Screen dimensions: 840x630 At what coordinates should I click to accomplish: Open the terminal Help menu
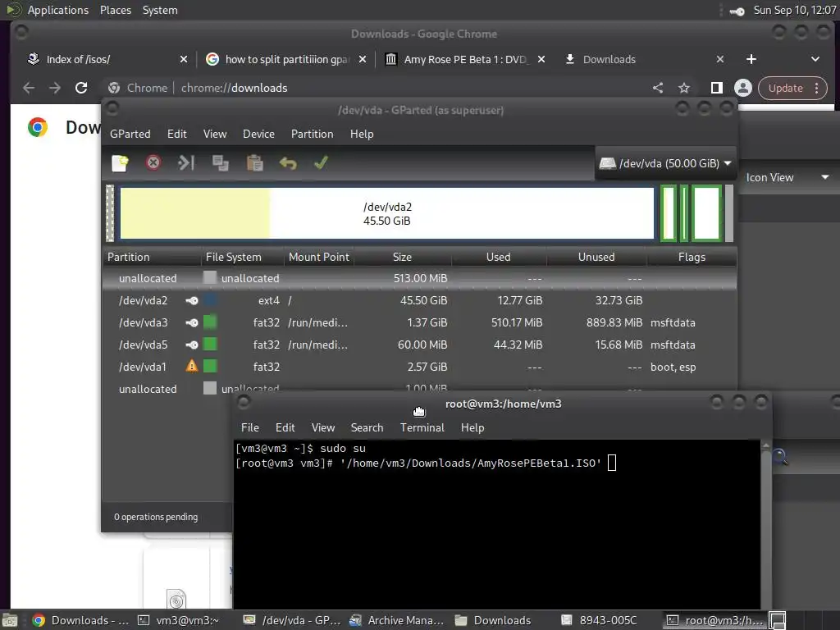click(x=472, y=427)
